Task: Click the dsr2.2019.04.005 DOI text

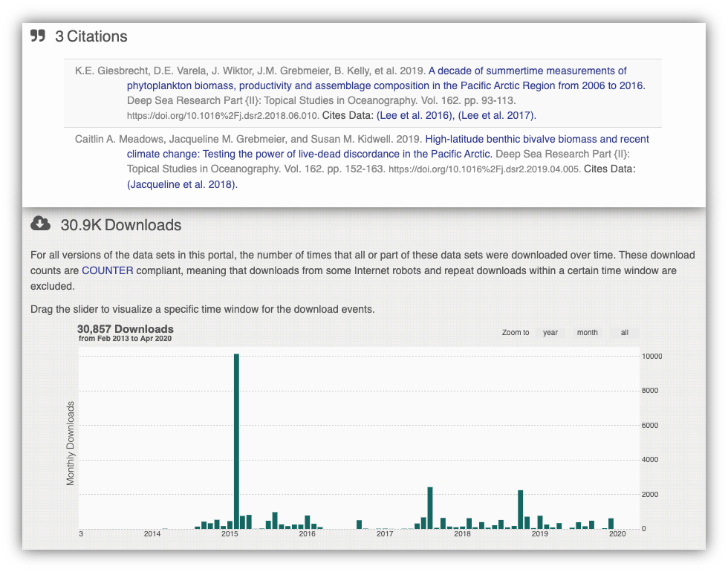Action: pos(484,169)
